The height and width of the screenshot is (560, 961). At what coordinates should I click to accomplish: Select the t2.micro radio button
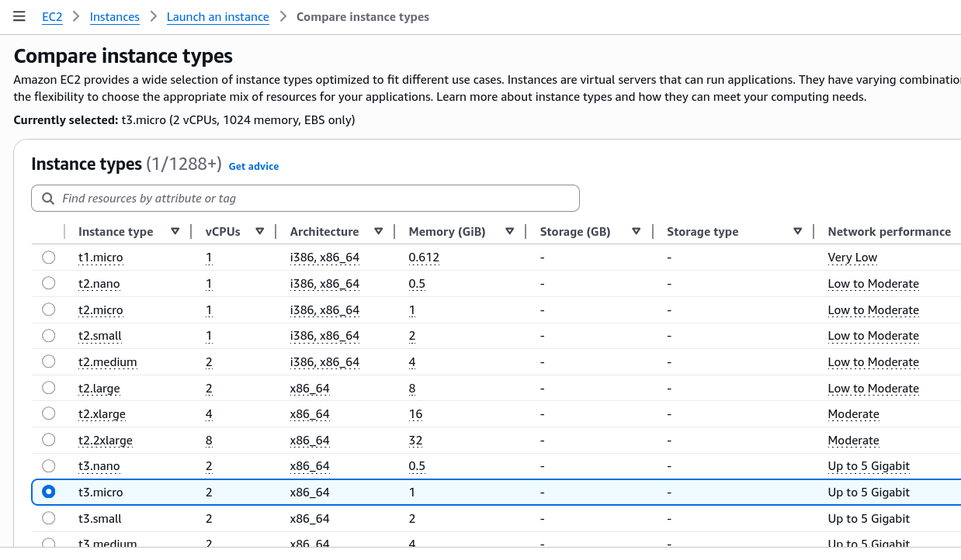[x=49, y=309]
